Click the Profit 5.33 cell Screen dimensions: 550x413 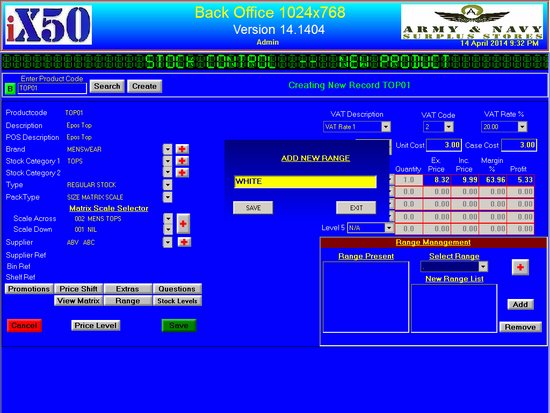[x=521, y=180]
